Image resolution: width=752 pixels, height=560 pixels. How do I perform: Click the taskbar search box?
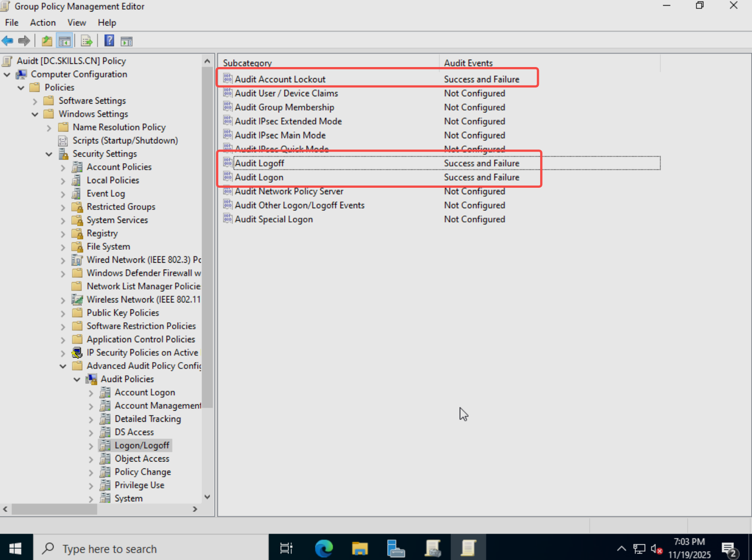(151, 548)
